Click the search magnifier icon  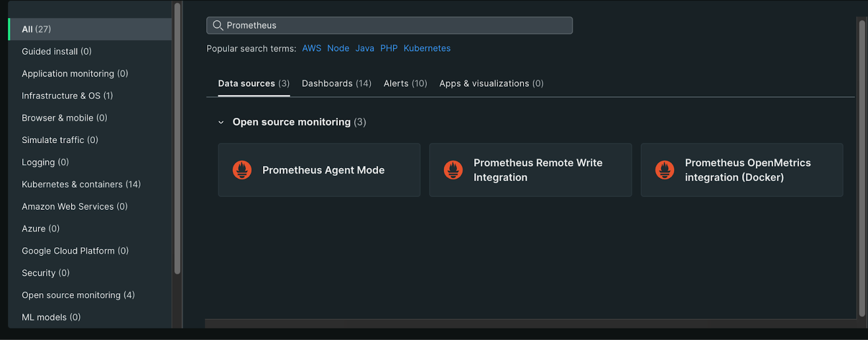[x=218, y=25]
